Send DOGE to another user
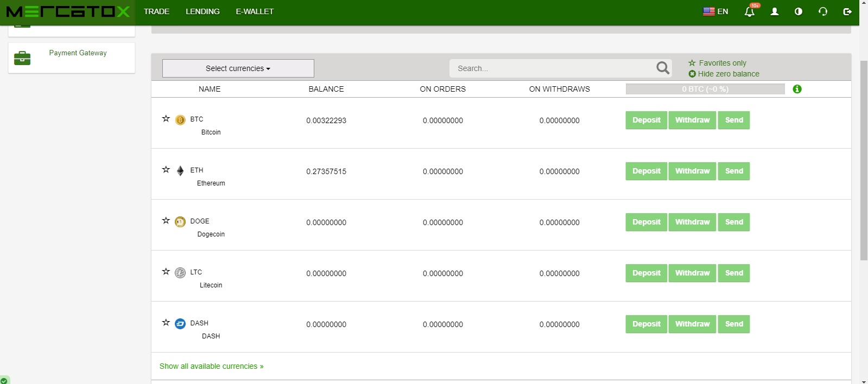868x384 pixels. pos(734,222)
